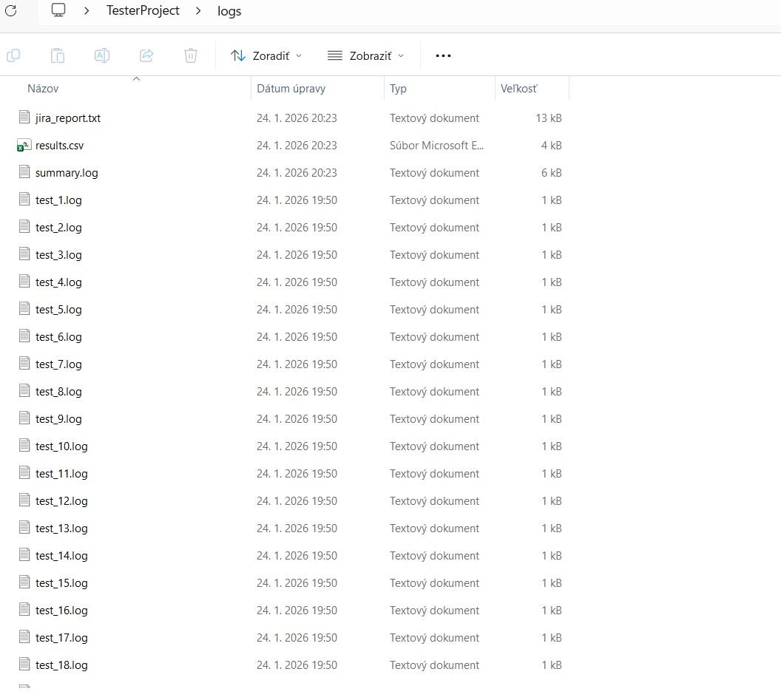This screenshot has height=700, width=781.
Task: Click the Delete trash bin icon
Action: pyautogui.click(x=191, y=55)
